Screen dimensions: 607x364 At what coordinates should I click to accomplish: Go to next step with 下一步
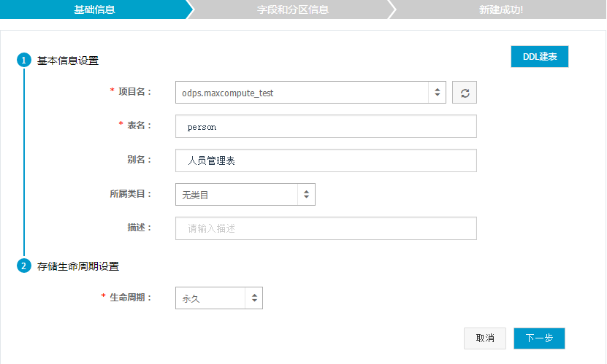[539, 338]
